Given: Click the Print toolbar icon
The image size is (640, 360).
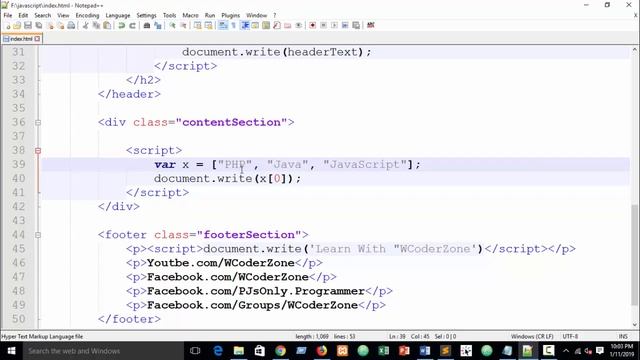Looking at the screenshot, I should point(71,26).
